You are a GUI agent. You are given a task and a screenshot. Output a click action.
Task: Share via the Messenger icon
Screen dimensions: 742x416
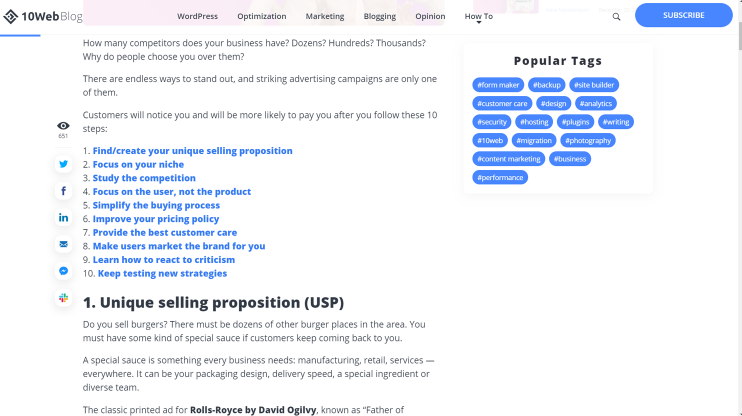point(63,271)
